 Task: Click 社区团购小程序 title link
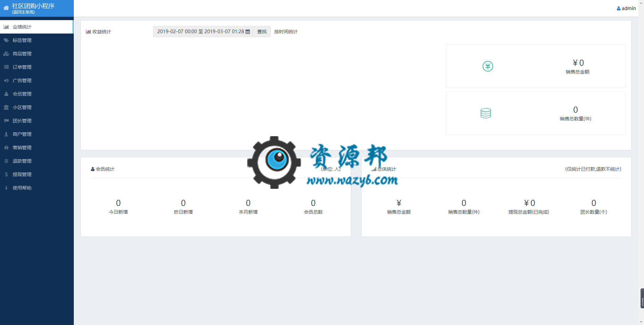tap(33, 6)
